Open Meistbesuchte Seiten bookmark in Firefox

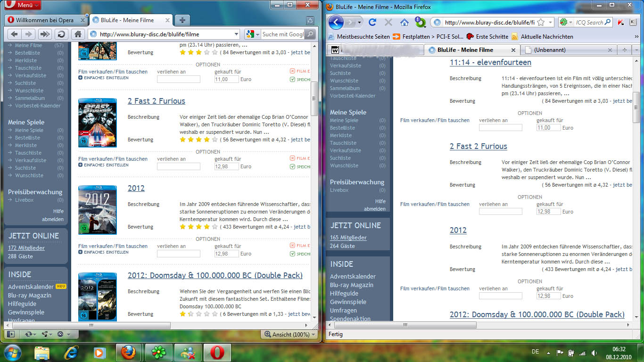click(x=359, y=36)
